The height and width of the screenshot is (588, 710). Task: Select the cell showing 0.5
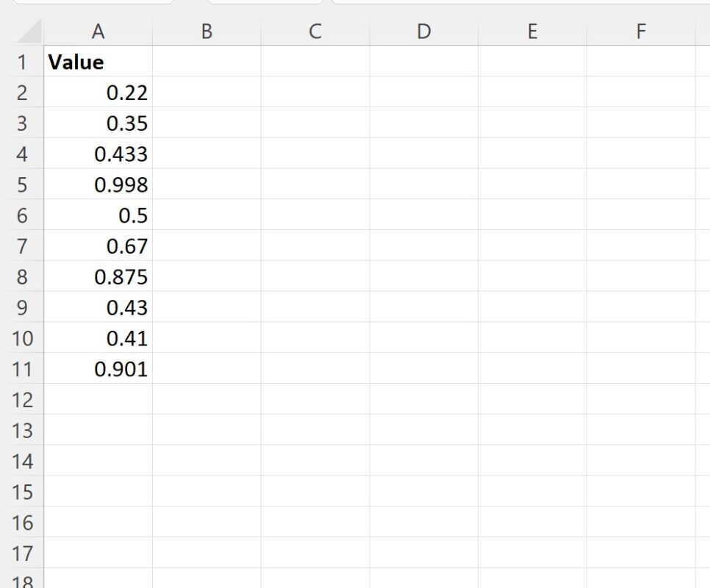[x=98, y=215]
